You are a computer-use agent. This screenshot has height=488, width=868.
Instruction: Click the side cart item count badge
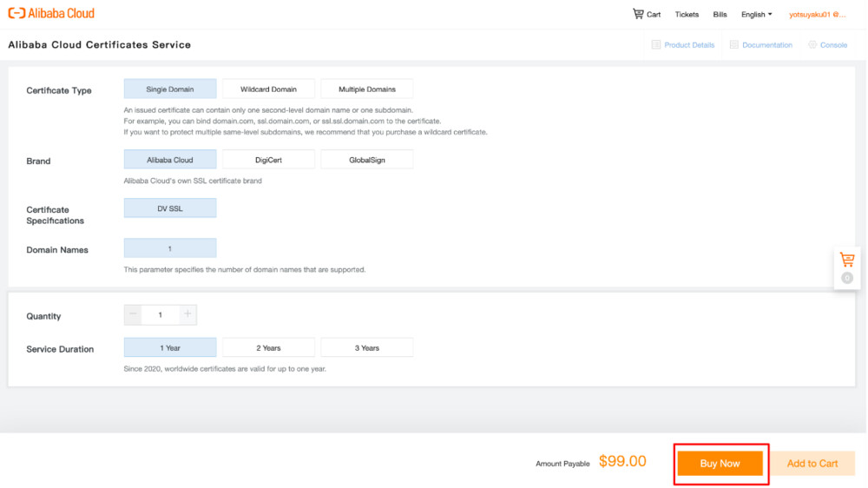point(847,278)
